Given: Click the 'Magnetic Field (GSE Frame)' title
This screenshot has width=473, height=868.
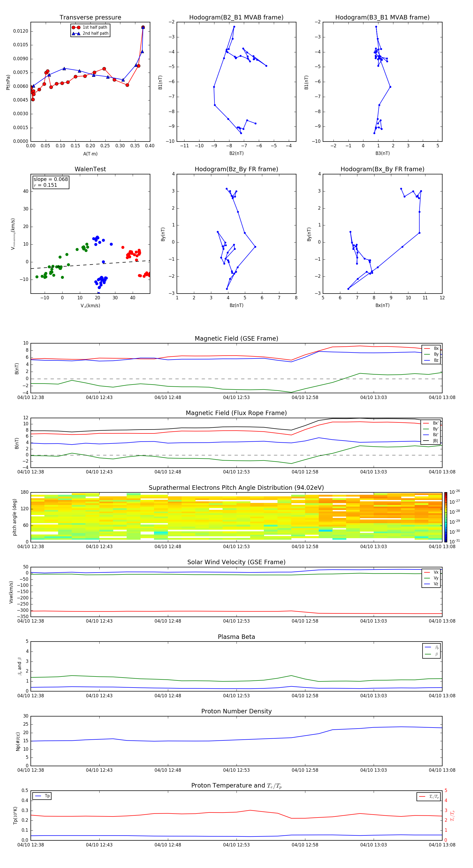Looking at the screenshot, I should [x=236, y=339].
